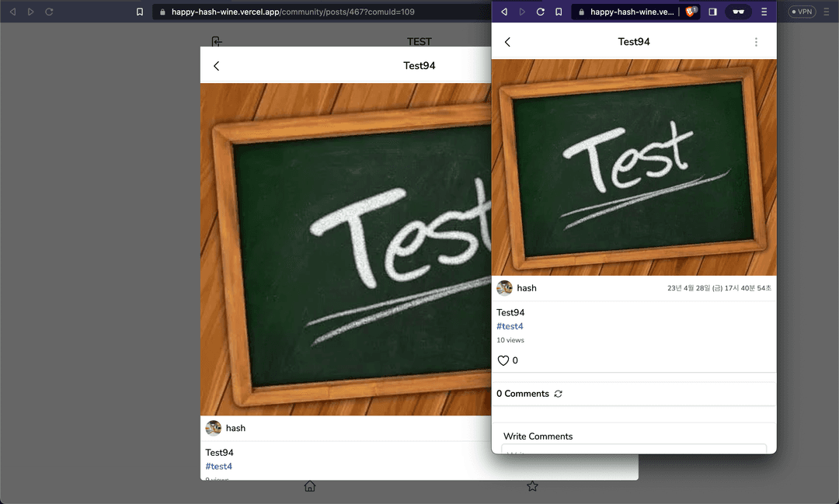Click back navigation in the background browser
Viewport: 839px width, 504px height.
coord(13,12)
